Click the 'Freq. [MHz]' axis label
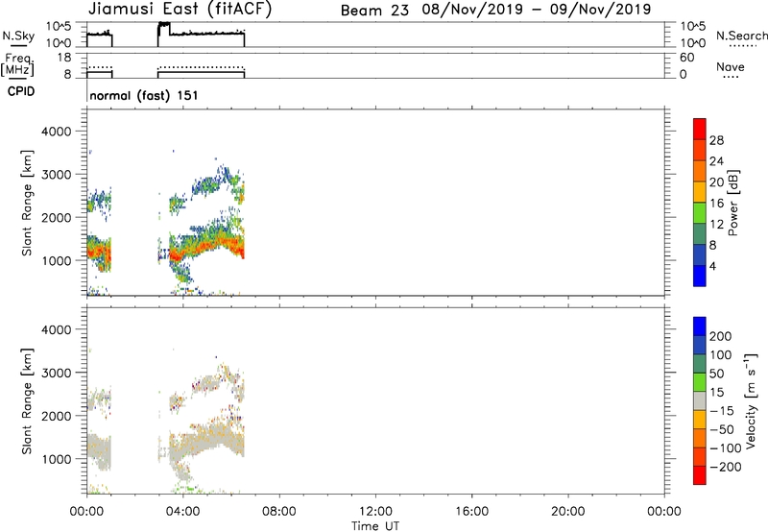Screen dimensions: 768x532 (18, 64)
